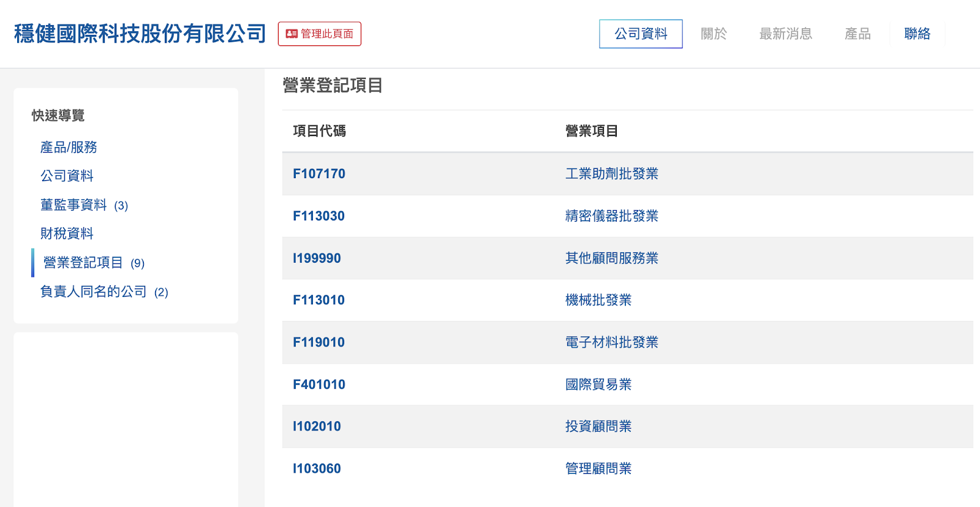Click code I199990
Image resolution: width=980 pixels, height=507 pixels.
pyautogui.click(x=317, y=258)
